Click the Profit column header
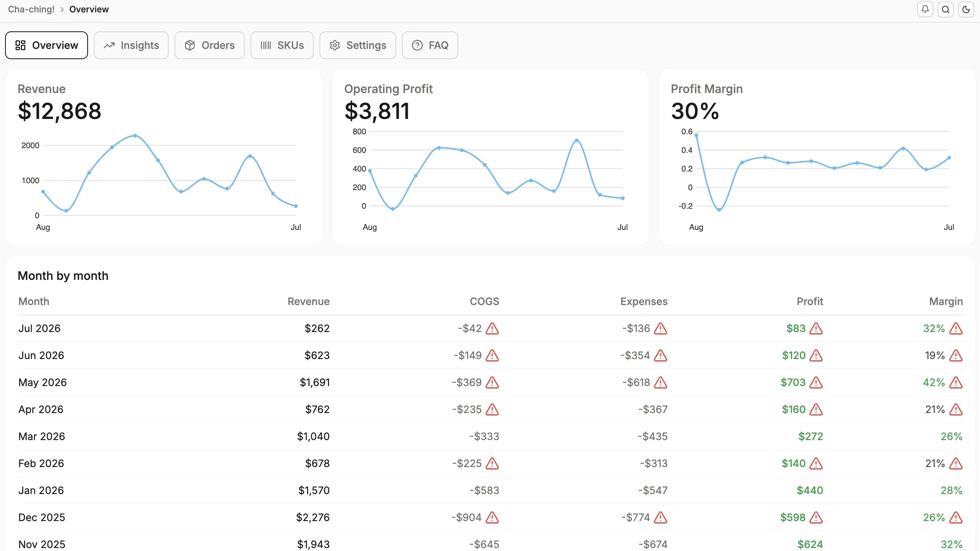980x551 pixels. pyautogui.click(x=810, y=301)
